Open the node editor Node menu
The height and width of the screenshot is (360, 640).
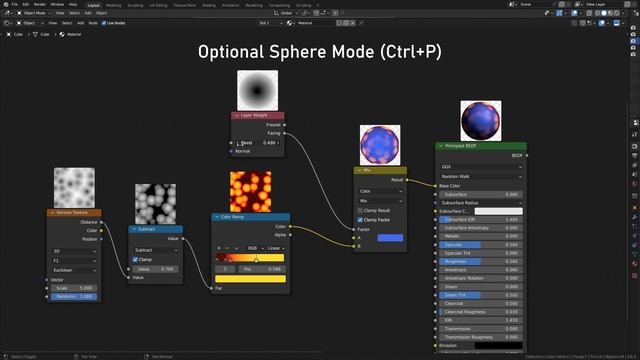coord(93,23)
